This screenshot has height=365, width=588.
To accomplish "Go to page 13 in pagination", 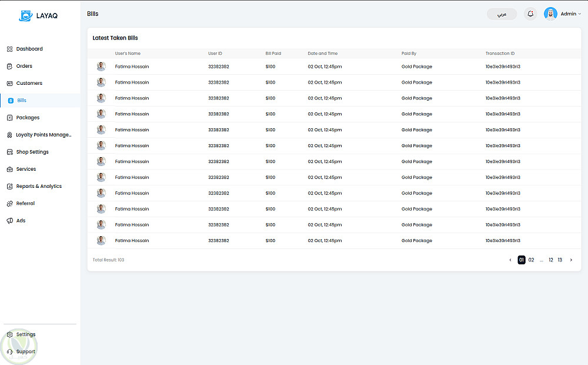I will tap(560, 260).
